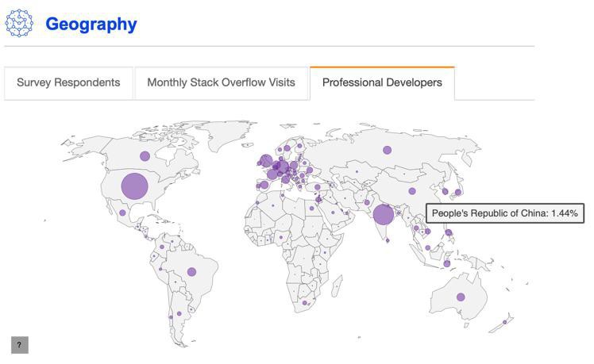Screen dimensions: 594x364
Task: Click the Geography heading link
Action: pyautogui.click(x=91, y=24)
